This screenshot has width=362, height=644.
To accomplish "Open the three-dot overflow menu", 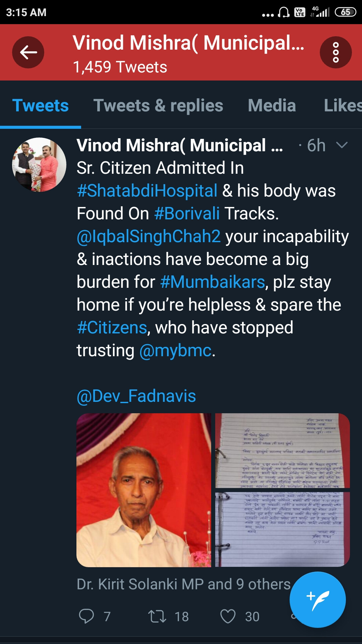I will (x=336, y=52).
